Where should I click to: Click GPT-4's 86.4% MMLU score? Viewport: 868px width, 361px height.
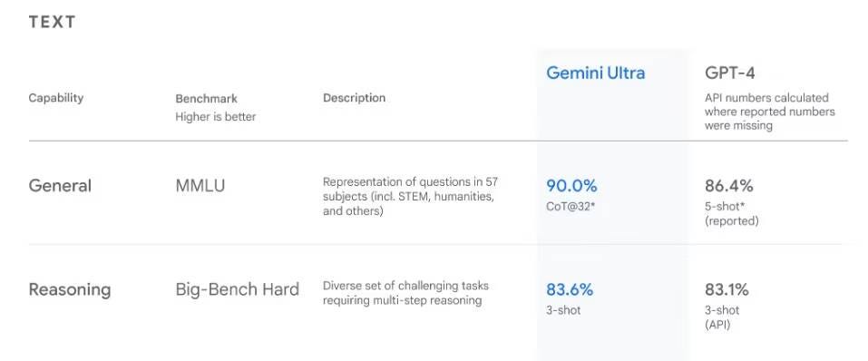729,185
